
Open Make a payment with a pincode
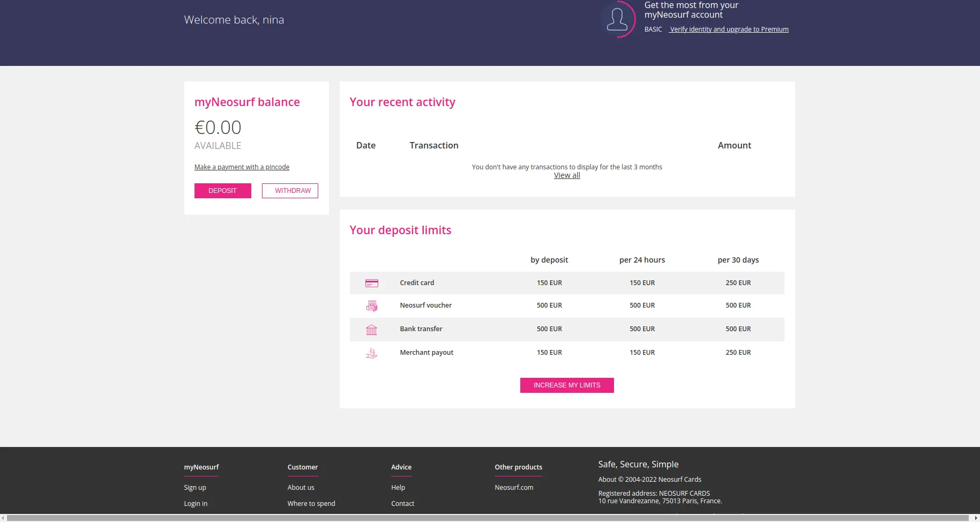point(242,167)
